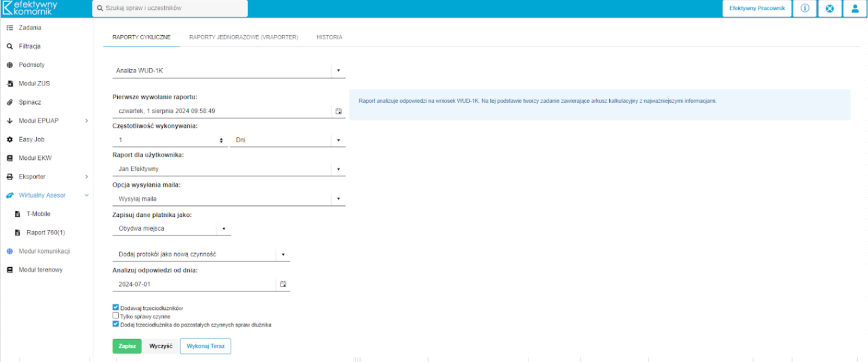Click the WUD-1K report description text
Viewport: 868px width, 362px height.
[538, 101]
